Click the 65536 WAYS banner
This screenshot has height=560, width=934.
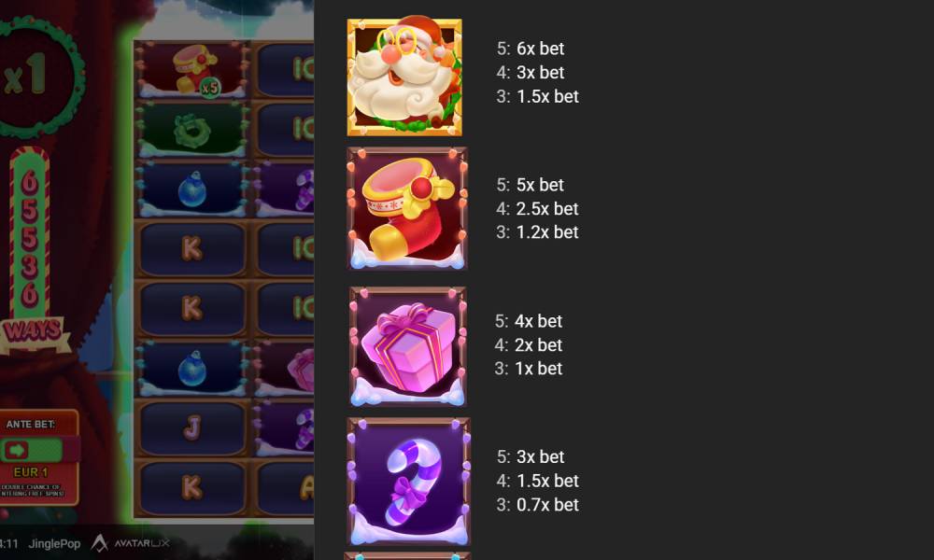(x=31, y=250)
